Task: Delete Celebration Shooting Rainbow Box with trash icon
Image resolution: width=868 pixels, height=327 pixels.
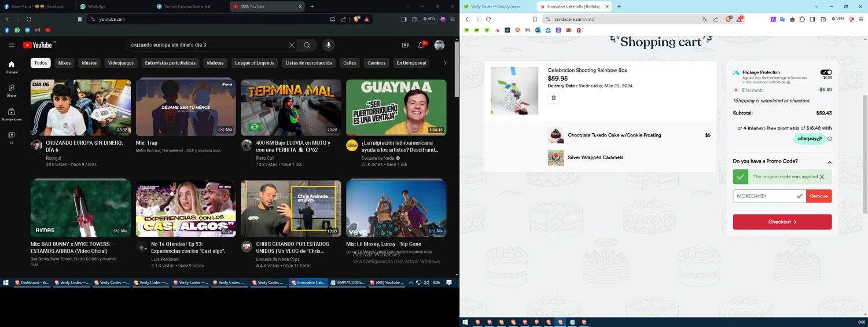Action: tap(553, 98)
